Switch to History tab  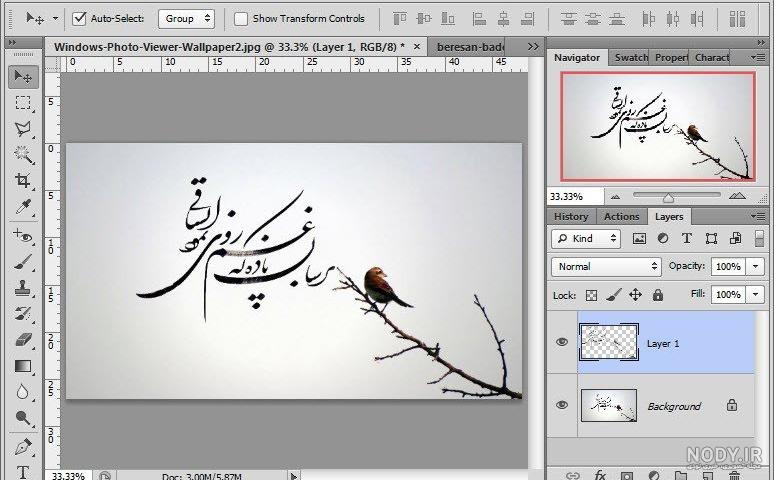[571, 216]
